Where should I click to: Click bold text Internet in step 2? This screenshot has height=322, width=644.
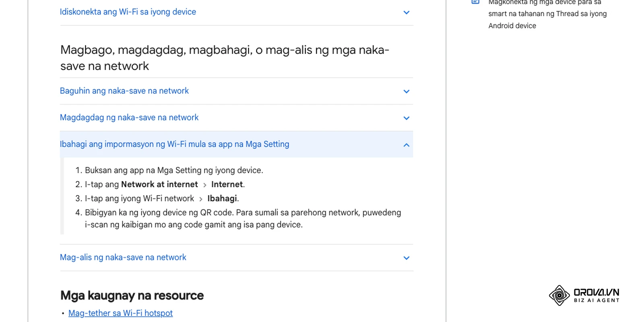click(x=227, y=184)
